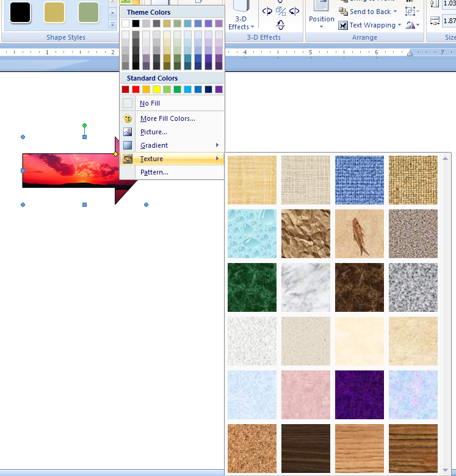Apply the White marble texture
Viewport: 456px width, 476px height.
click(x=306, y=287)
